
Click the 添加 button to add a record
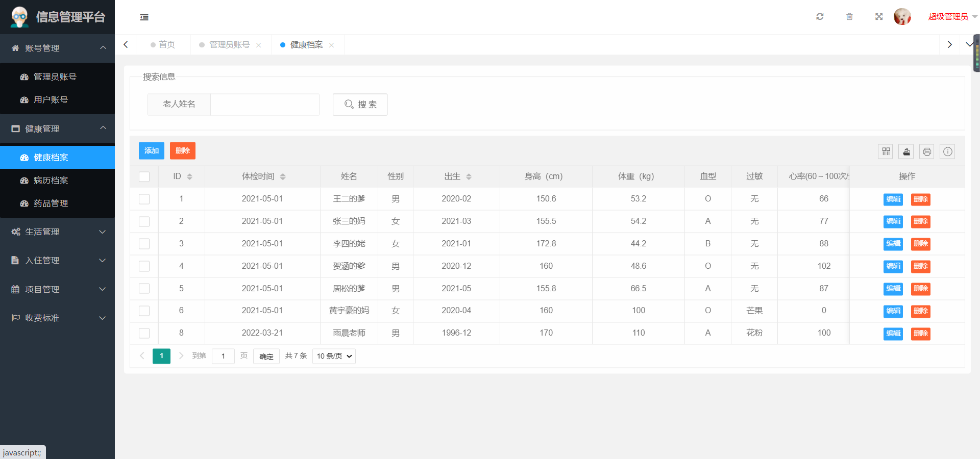coord(151,150)
